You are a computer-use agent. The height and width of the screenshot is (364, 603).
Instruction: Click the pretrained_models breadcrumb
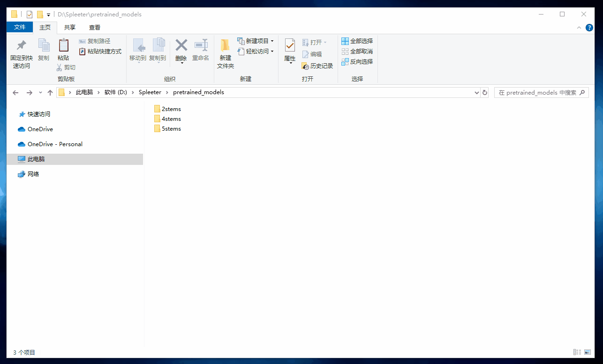coord(198,92)
